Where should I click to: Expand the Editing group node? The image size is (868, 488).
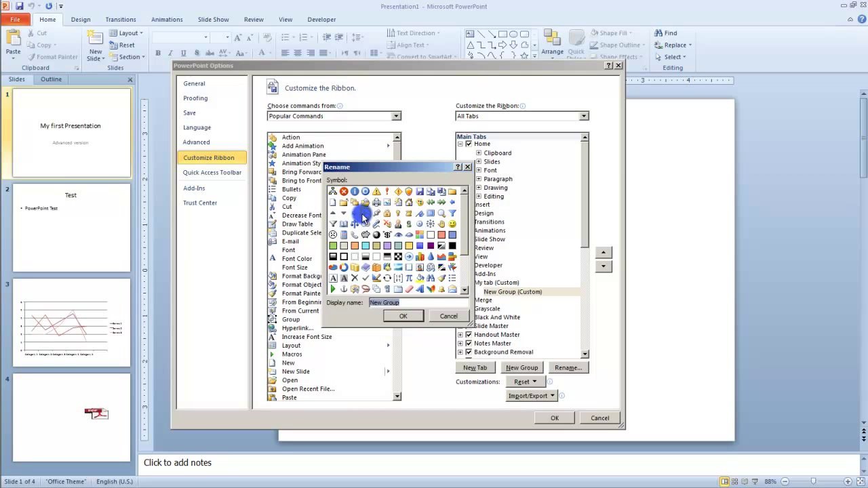479,197
